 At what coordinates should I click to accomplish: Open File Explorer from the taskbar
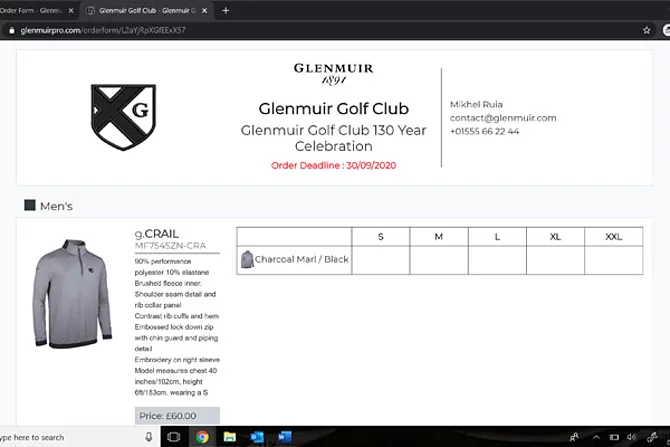point(229,437)
